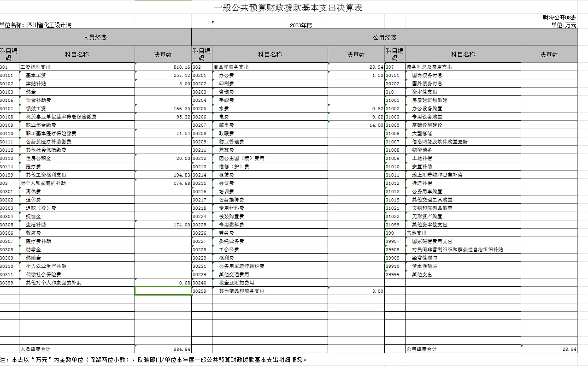The height and width of the screenshot is (367, 588).
Task: Select the 机关事业单位基本养老保险缴费 cell
Action: coord(77,117)
